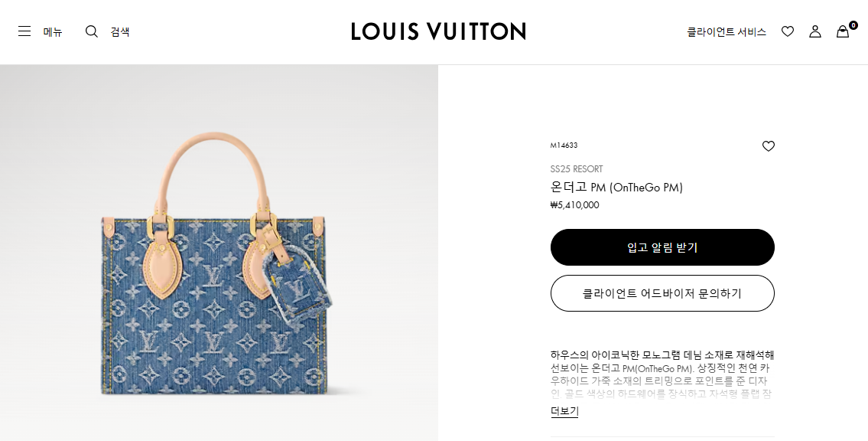Click the SS25 RESORT collection label
This screenshot has width=868, height=441.
coord(577,169)
